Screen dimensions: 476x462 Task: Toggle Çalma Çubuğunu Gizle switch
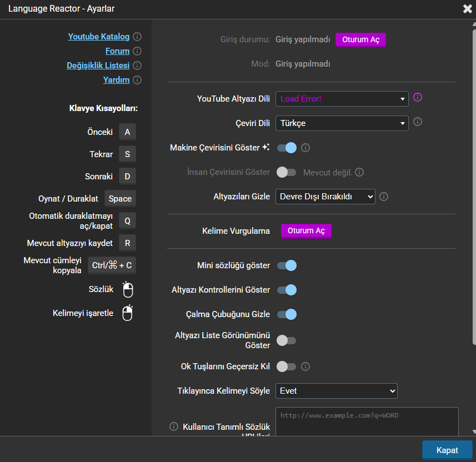click(x=287, y=314)
